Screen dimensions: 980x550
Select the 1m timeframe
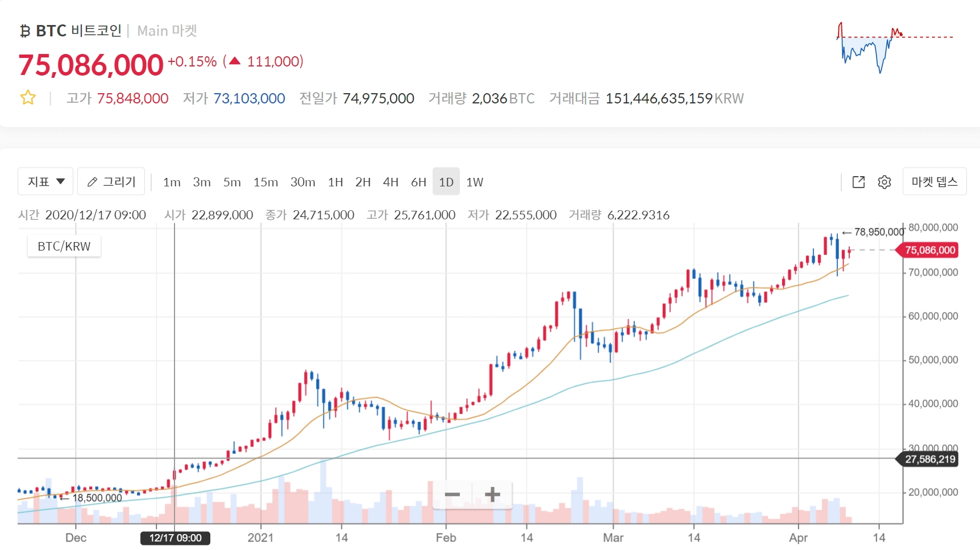[x=172, y=182]
